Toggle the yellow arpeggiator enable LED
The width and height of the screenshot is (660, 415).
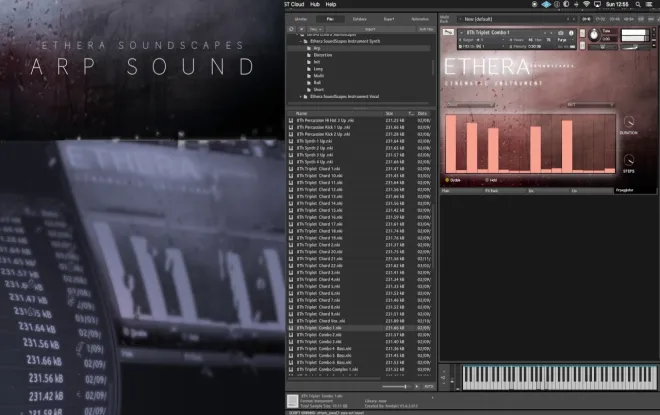(x=447, y=180)
